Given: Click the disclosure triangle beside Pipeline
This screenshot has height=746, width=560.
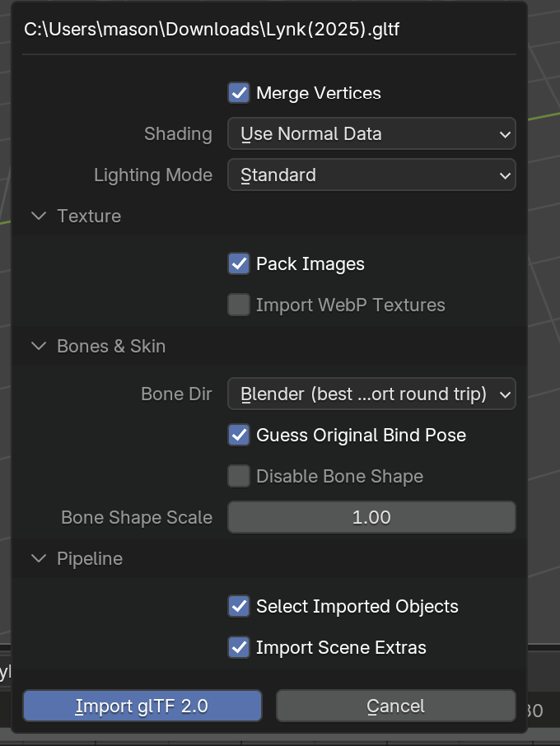Looking at the screenshot, I should point(39,558).
